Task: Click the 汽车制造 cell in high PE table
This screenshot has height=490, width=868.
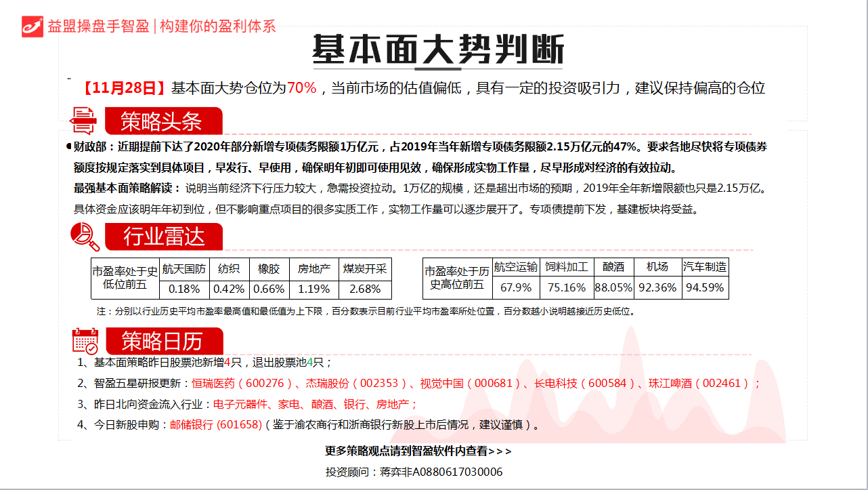Action: click(705, 267)
